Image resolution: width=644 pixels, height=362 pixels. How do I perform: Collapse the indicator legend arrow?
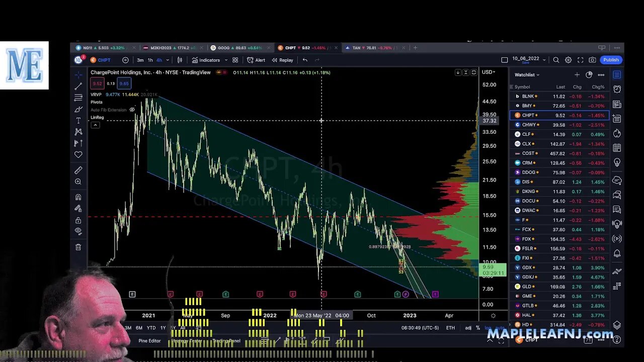click(x=95, y=125)
